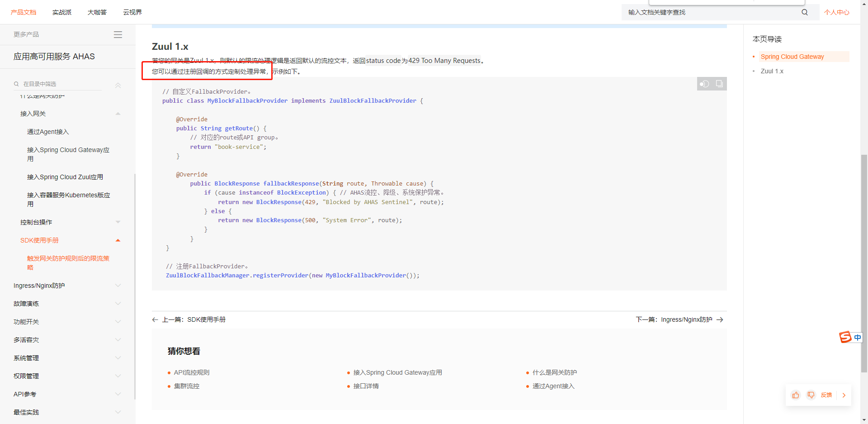Open 接入容器服务Kubernetes版应用 in sidebar
868x424 pixels.
point(69,200)
